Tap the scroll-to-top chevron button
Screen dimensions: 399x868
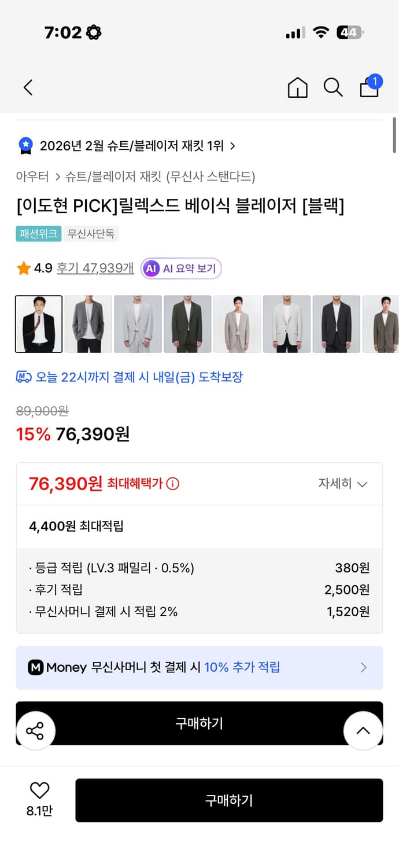[x=363, y=731]
